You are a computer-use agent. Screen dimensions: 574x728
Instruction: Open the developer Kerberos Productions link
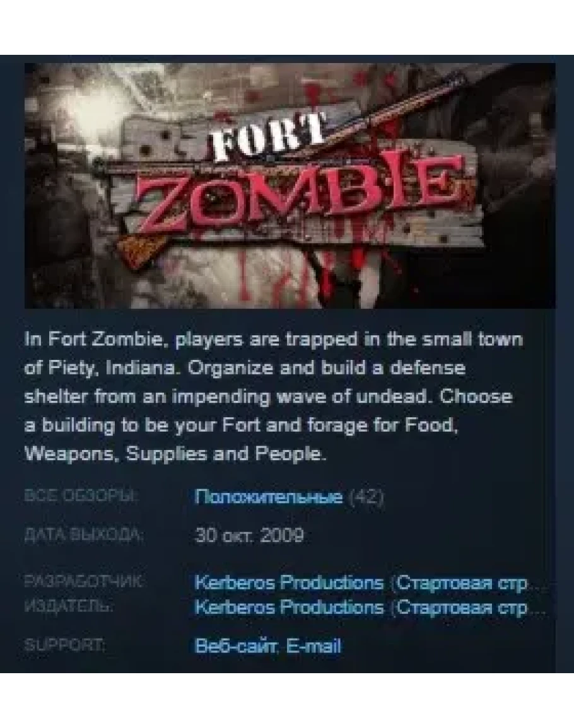tap(289, 582)
